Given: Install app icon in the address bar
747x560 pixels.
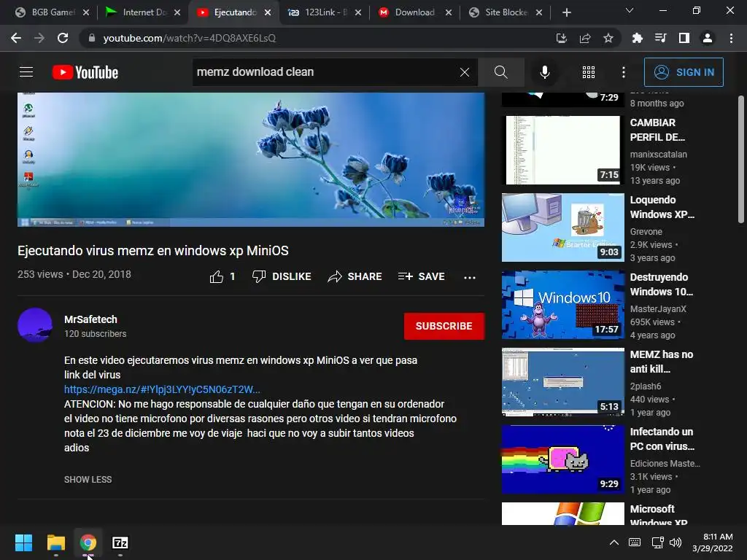Looking at the screenshot, I should coord(562,38).
